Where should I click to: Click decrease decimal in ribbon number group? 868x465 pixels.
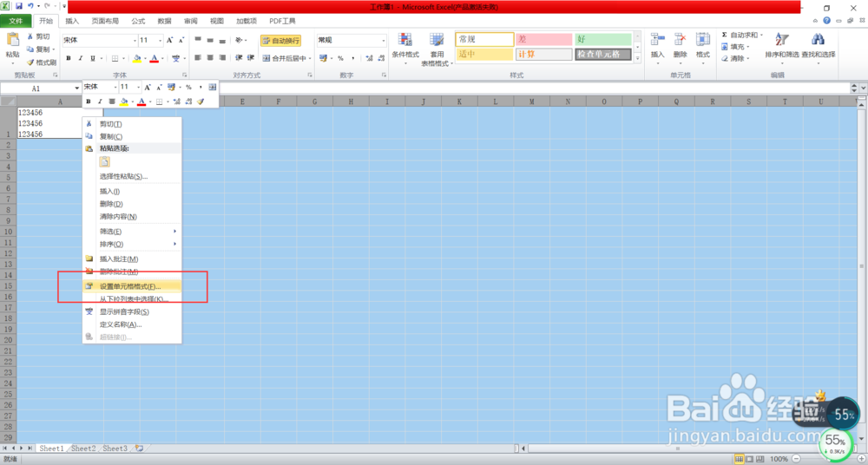click(x=379, y=58)
